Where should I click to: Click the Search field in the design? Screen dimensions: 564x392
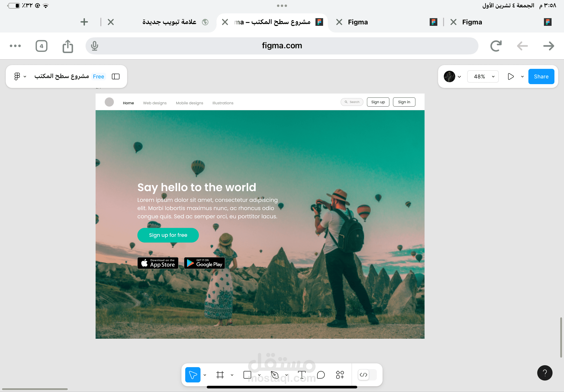[352, 102]
